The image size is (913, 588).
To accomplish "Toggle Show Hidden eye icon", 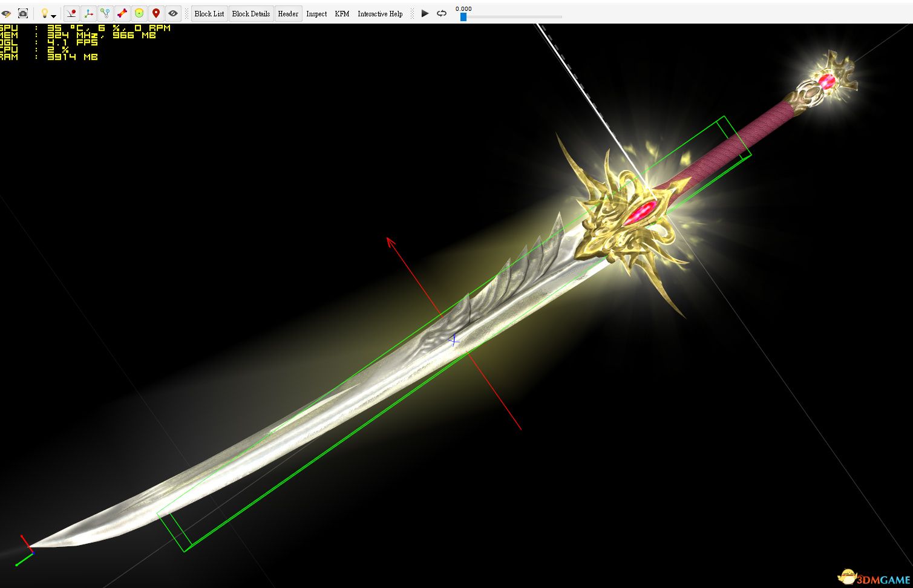I will click(x=173, y=13).
